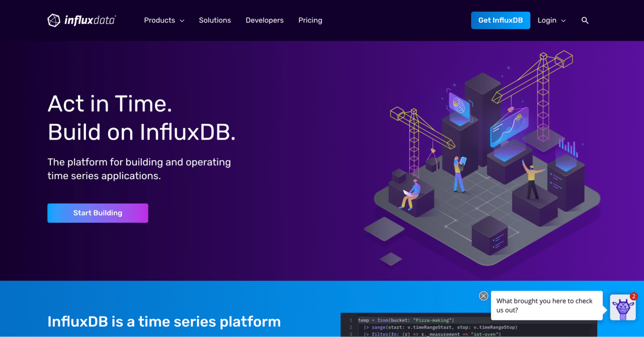This screenshot has height=337, width=644.
Task: Open the Pricing page from navigation
Action: [x=310, y=20]
